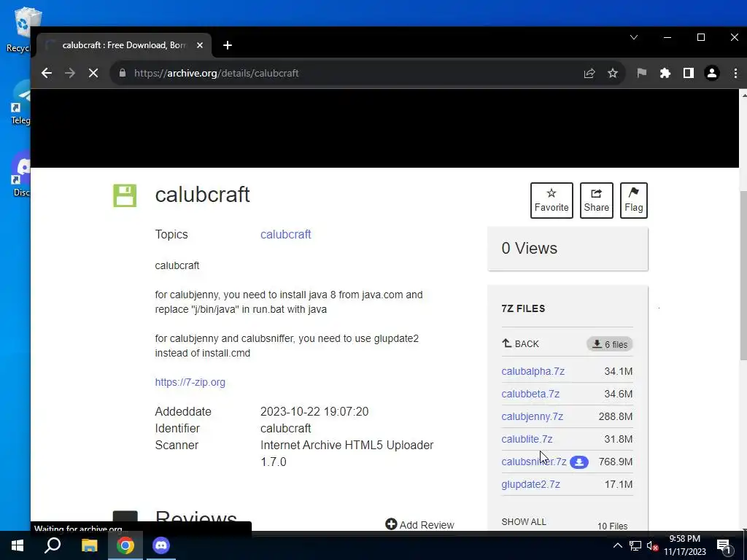747x560 pixels.
Task: Select the Discord desktop shortcut
Action: click(21, 174)
